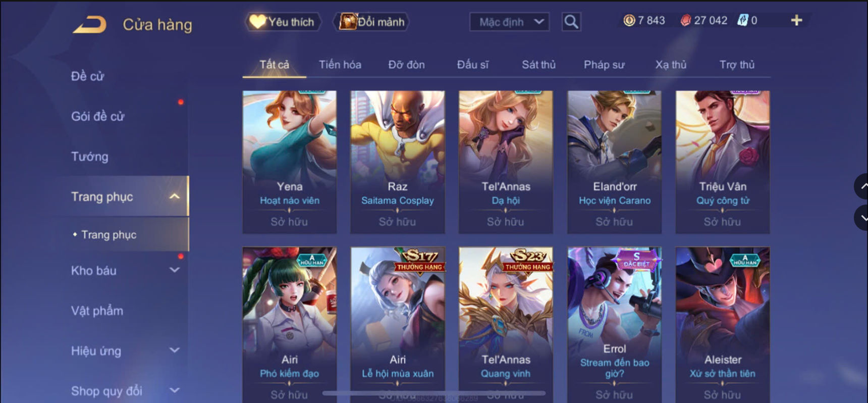Tap the plus icon to add currency
Viewport: 868px width, 403px height.
tap(796, 20)
